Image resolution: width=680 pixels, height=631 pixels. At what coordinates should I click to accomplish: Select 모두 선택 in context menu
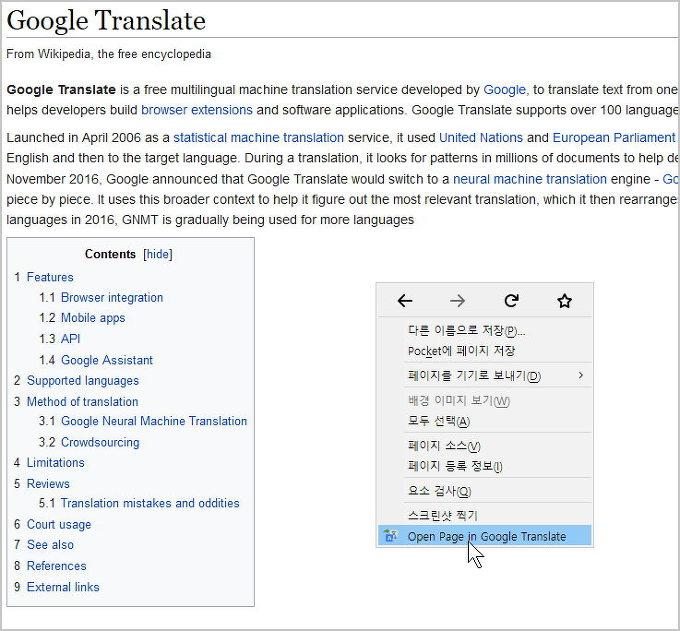[484, 421]
